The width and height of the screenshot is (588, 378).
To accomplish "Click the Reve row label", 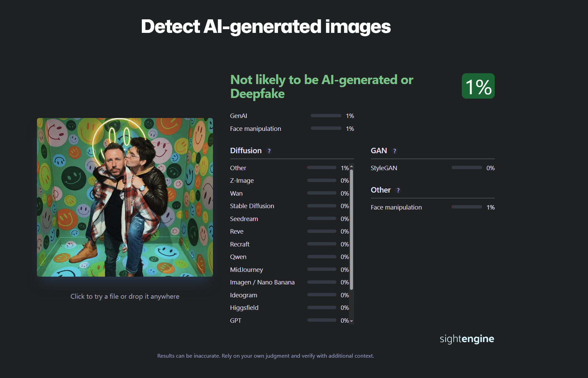I will coord(237,232).
